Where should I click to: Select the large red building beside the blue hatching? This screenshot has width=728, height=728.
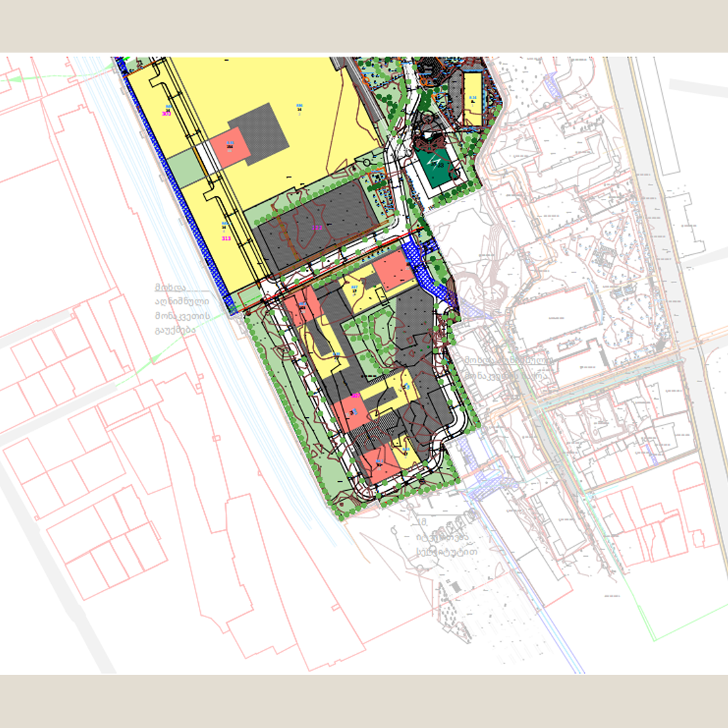[394, 270]
